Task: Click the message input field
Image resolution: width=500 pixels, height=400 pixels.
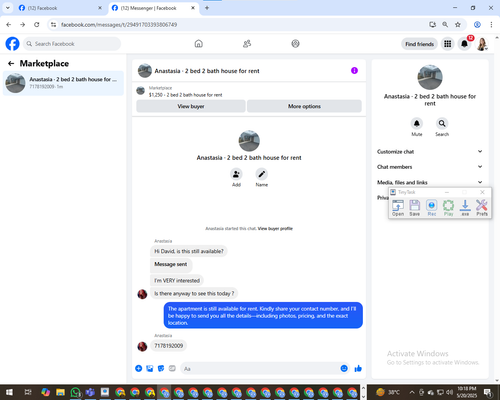Action: [260, 369]
